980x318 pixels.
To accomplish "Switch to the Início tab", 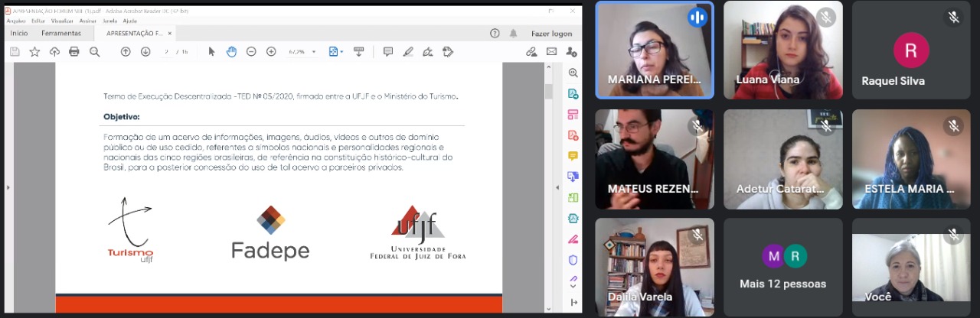I will [19, 34].
